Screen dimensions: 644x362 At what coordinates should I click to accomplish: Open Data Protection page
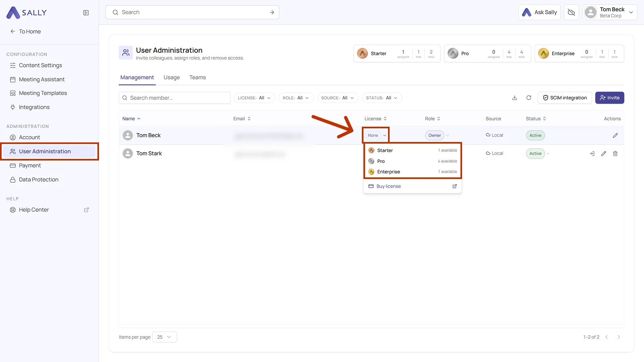[x=39, y=179]
